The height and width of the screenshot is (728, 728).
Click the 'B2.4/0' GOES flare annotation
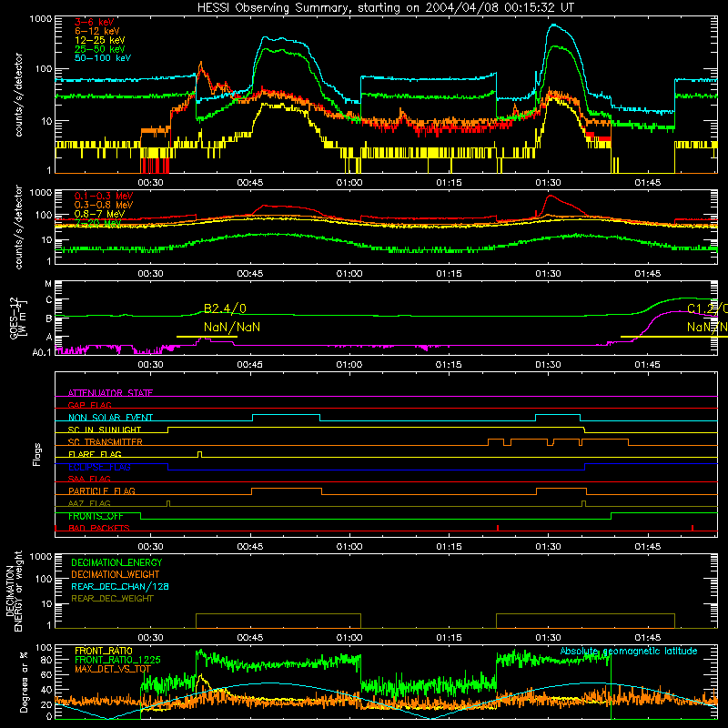[225, 308]
